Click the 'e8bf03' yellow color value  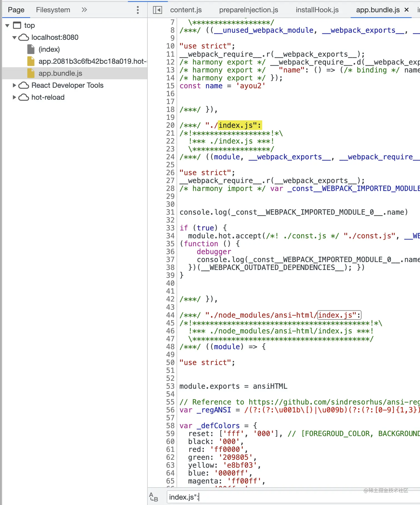tap(240, 465)
